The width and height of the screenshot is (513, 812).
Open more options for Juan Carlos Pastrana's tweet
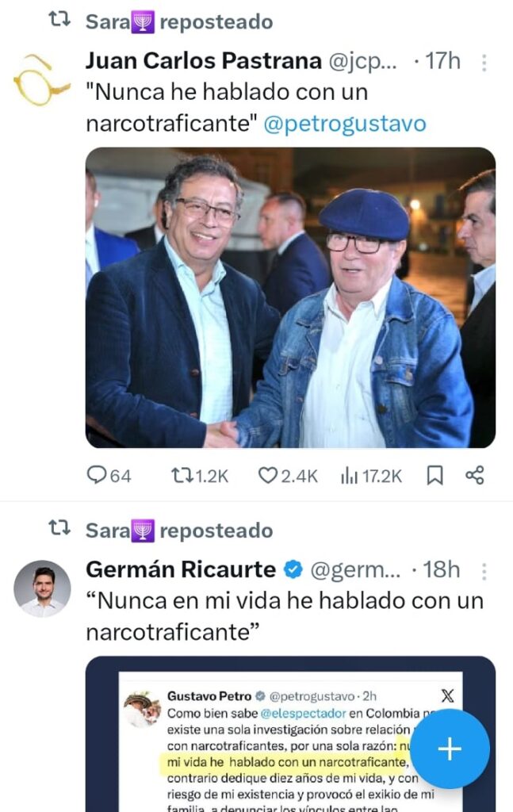pyautogui.click(x=484, y=62)
